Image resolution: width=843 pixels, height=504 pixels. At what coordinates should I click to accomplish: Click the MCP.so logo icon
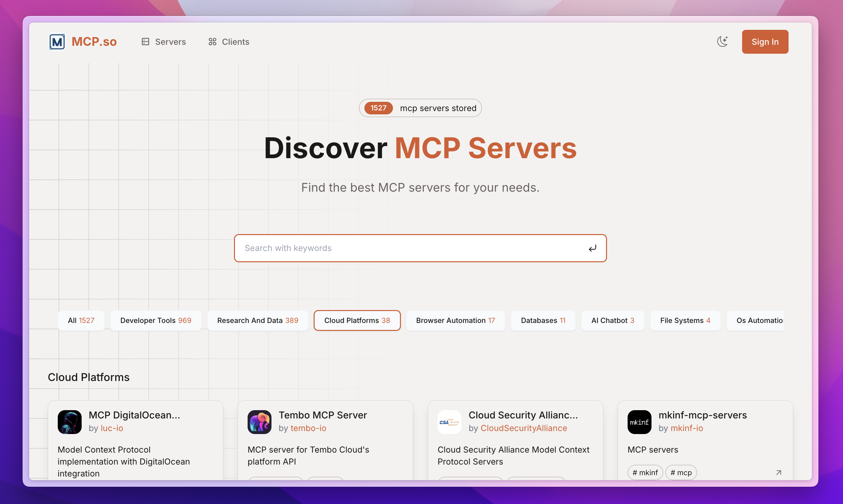tap(57, 42)
